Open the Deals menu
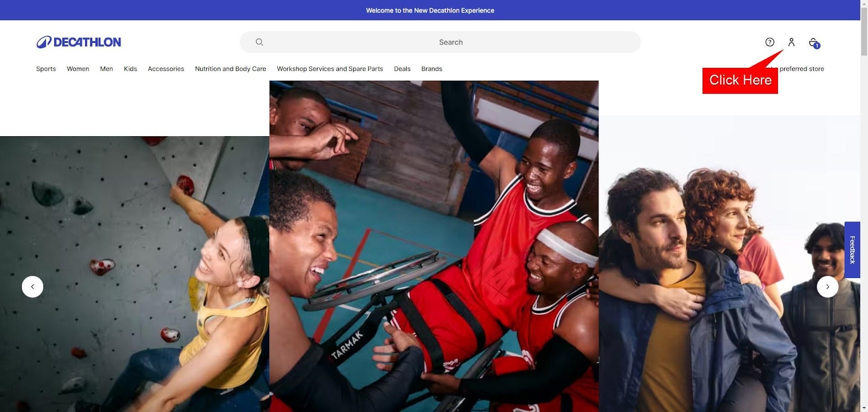The image size is (868, 412). pyautogui.click(x=402, y=69)
